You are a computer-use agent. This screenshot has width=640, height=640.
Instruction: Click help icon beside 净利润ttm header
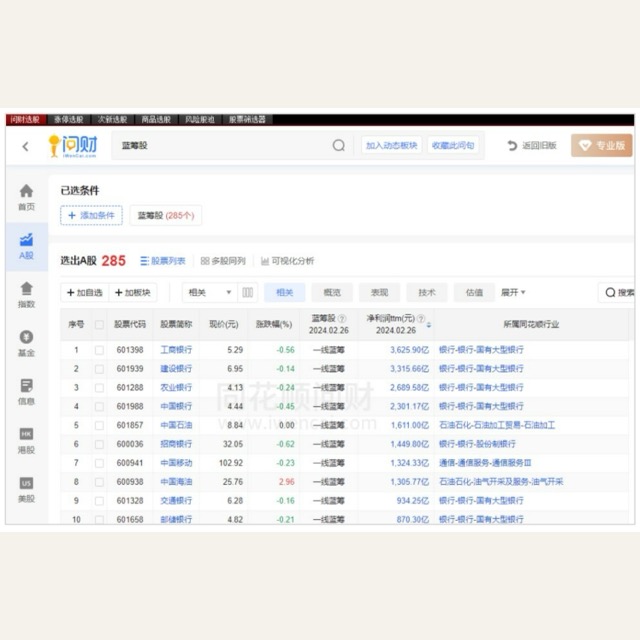click(421, 318)
